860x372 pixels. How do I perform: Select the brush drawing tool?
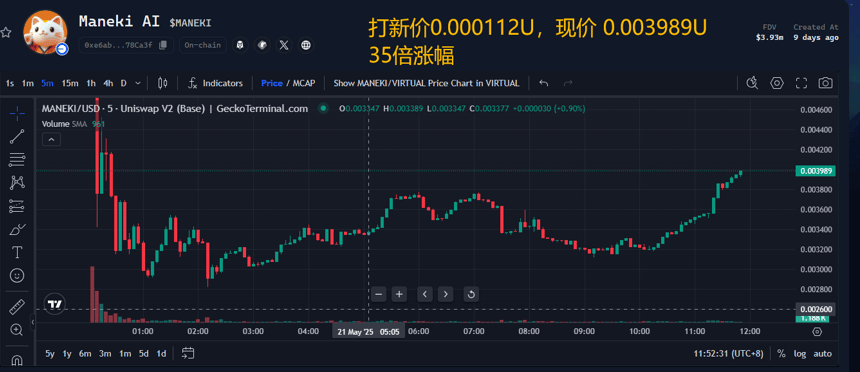(x=17, y=229)
